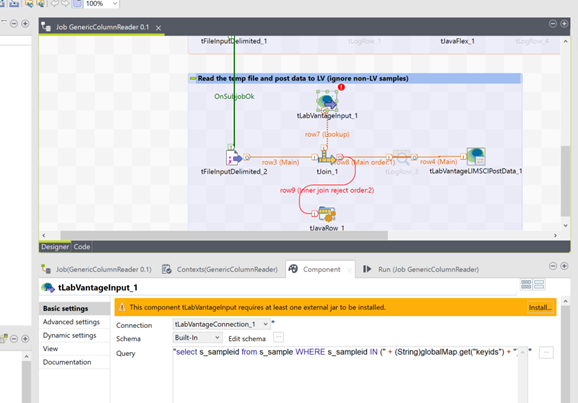Screen dimensions: 578x403
Task: Select the row4 (Main) connection label
Action: [438, 161]
